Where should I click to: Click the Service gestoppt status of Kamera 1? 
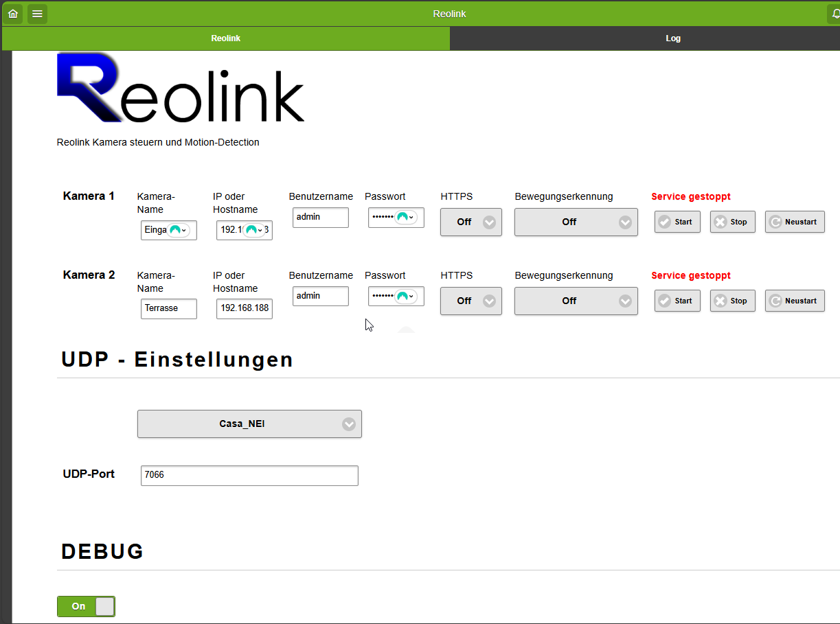click(x=691, y=196)
